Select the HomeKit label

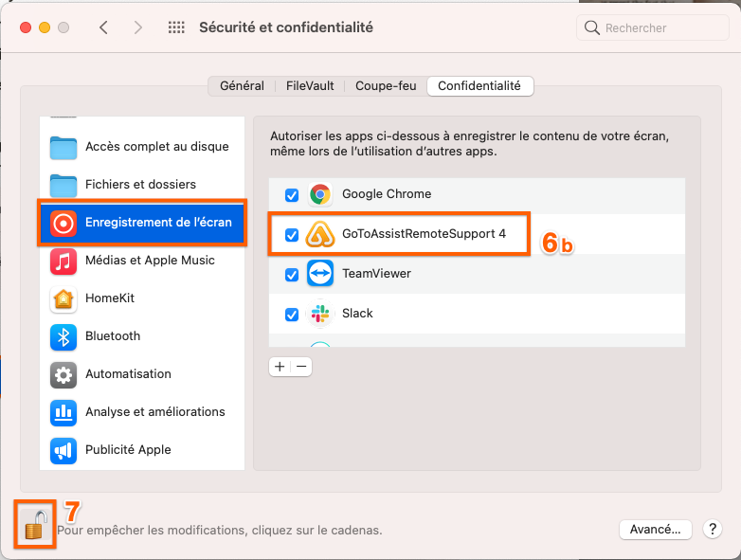click(x=110, y=298)
